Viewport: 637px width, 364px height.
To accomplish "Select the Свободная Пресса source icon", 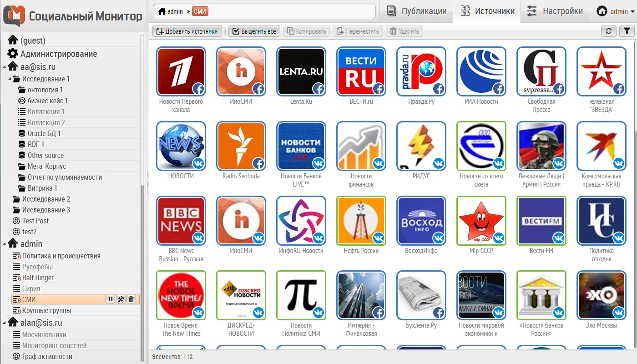I will [541, 72].
